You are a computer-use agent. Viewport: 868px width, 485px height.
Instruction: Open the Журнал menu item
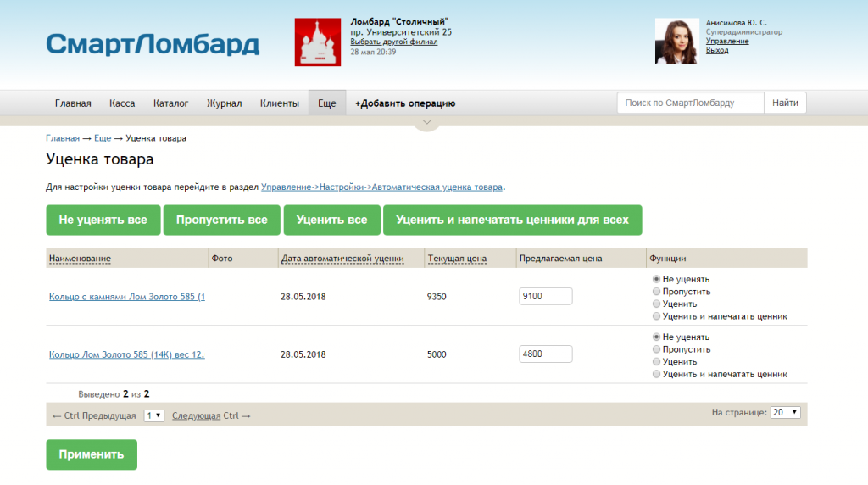pyautogui.click(x=224, y=103)
